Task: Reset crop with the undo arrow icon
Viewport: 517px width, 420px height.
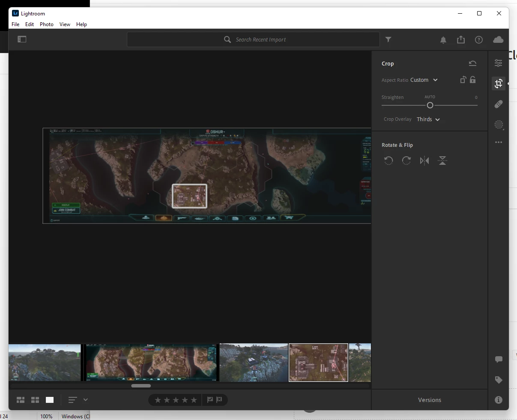Action: click(x=472, y=63)
